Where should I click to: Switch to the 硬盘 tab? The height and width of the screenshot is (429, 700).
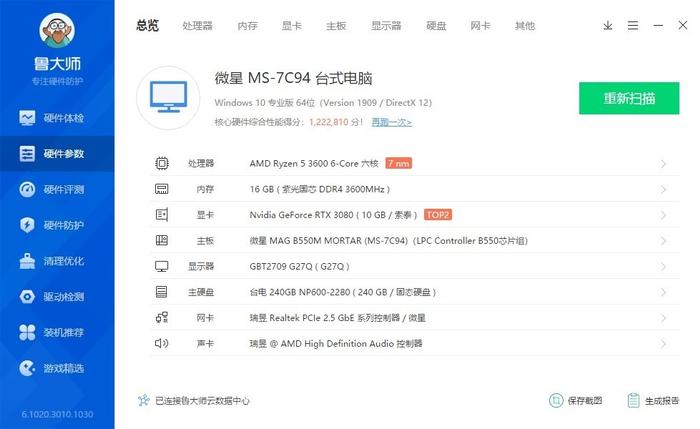(436, 26)
